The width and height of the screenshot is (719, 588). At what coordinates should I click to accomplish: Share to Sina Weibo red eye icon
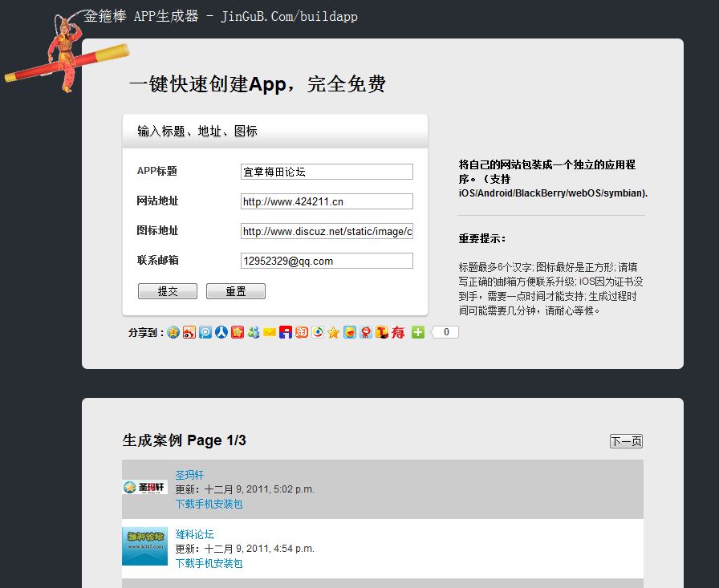(x=189, y=332)
